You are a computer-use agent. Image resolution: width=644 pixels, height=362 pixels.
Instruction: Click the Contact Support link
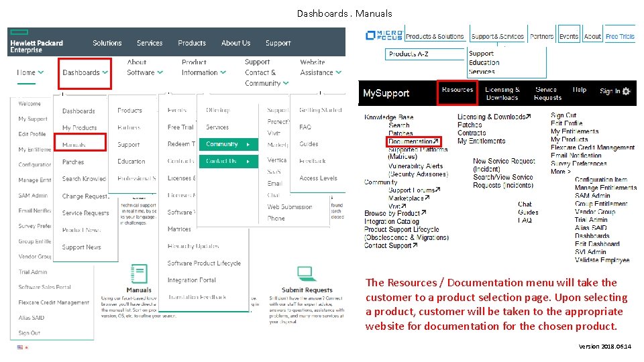(390, 245)
